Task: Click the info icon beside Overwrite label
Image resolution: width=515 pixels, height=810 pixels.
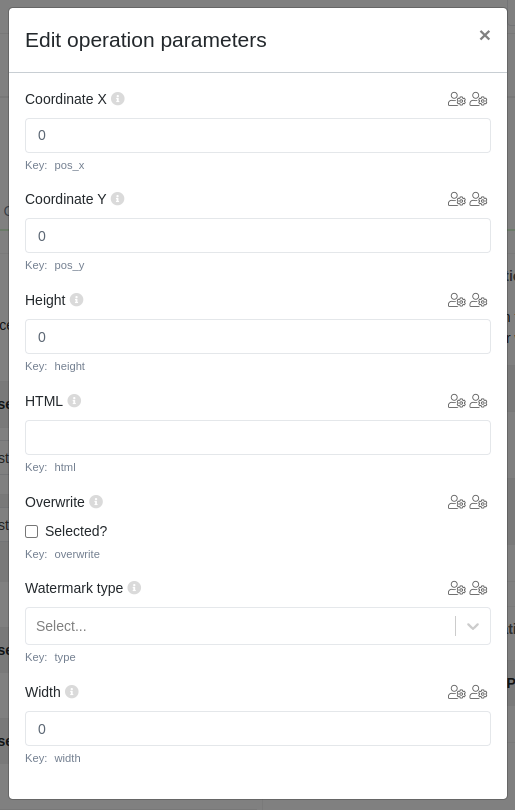Action: (x=96, y=501)
